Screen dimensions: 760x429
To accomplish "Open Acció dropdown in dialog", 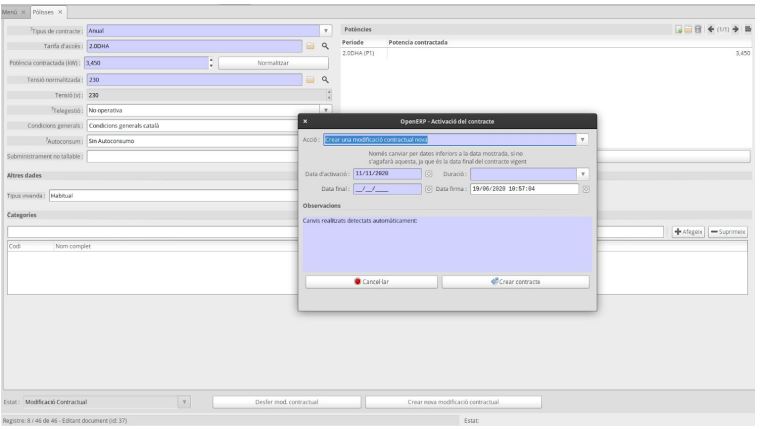I will 583,140.
